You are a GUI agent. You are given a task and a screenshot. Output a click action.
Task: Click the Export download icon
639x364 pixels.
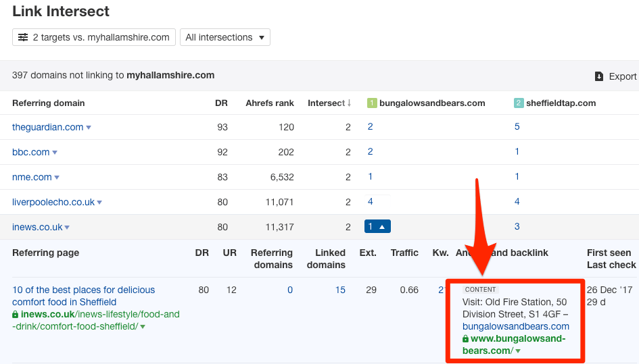click(x=598, y=76)
